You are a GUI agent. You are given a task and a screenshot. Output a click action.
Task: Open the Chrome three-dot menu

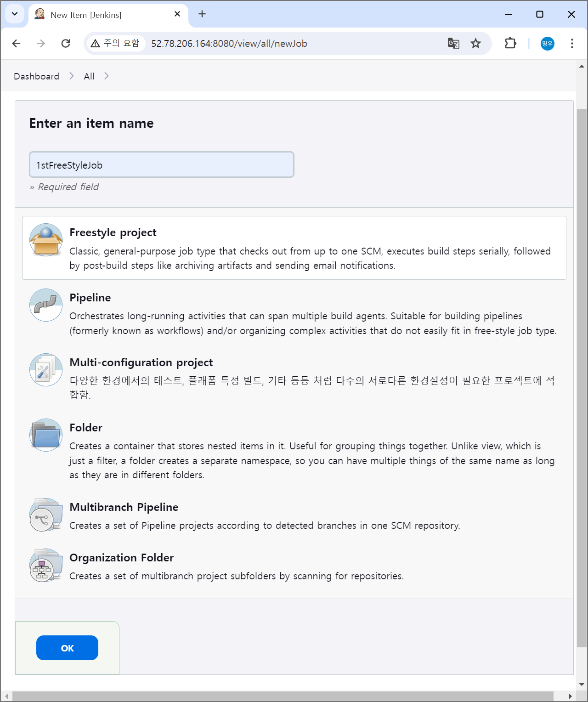[x=572, y=43]
